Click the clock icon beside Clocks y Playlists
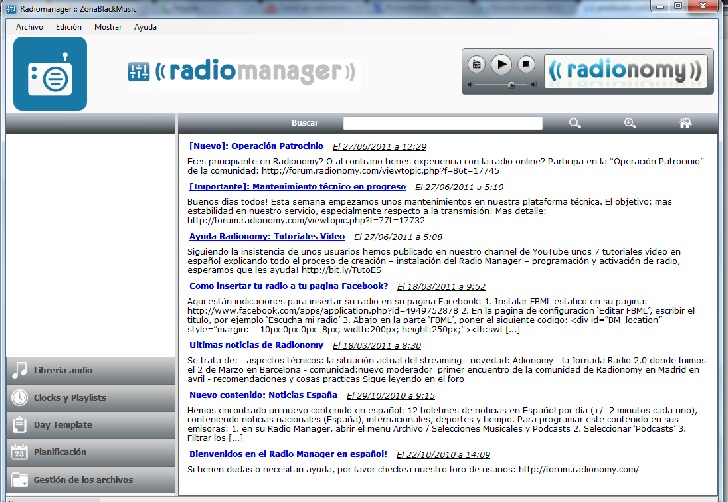Viewport: 728px width, 502px height. 20,398
